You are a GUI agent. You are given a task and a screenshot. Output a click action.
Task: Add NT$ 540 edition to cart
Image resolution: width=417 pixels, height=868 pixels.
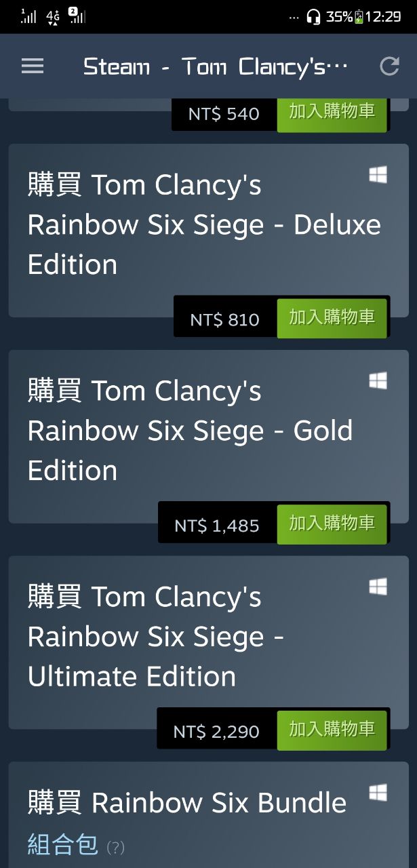click(332, 113)
